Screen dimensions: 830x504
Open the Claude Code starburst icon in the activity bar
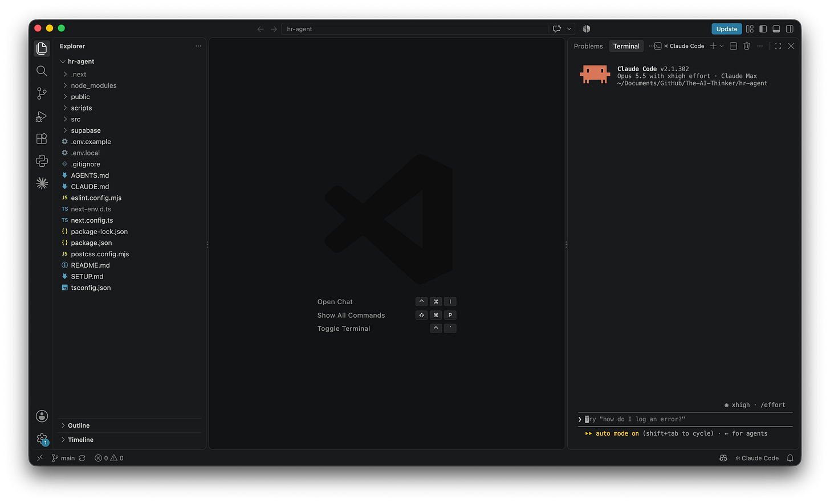coord(42,183)
